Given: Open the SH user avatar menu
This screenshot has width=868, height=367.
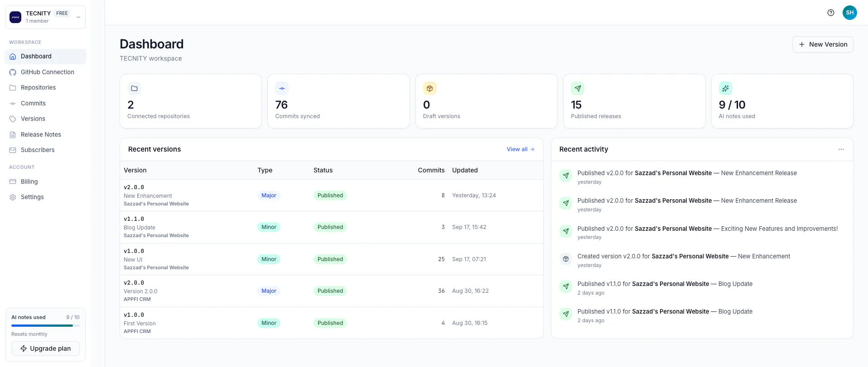Looking at the screenshot, I should coord(849,13).
